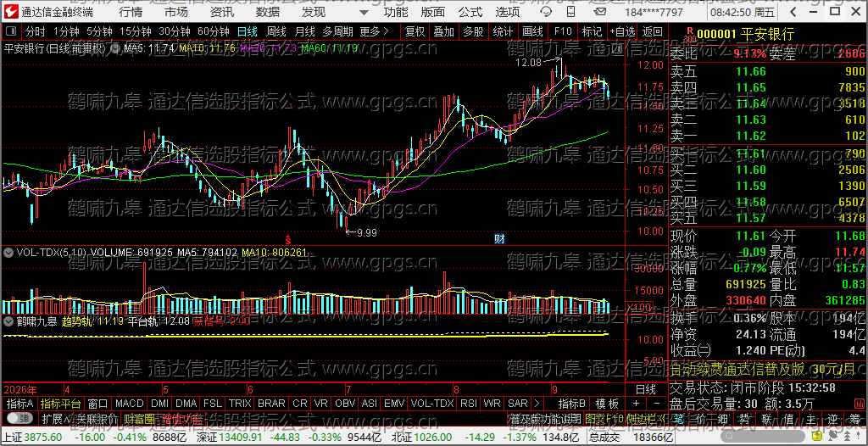Screen dimensions: 868x446
Task: Open the 指标平台 tab
Action: (x=61, y=403)
